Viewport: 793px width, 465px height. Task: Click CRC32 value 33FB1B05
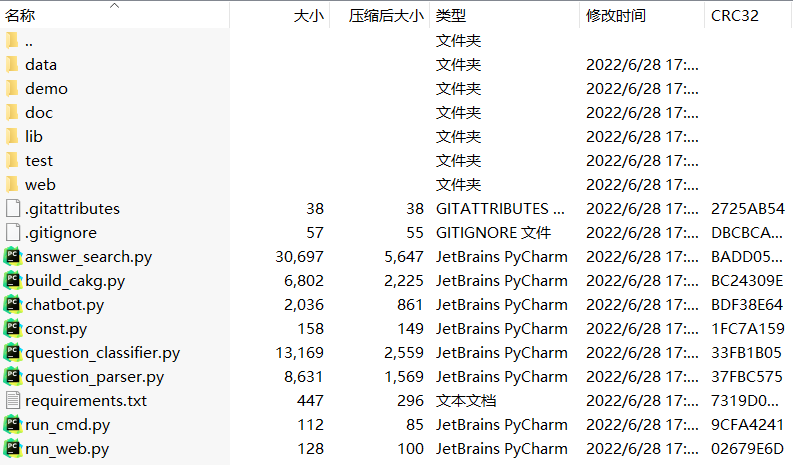(746, 353)
